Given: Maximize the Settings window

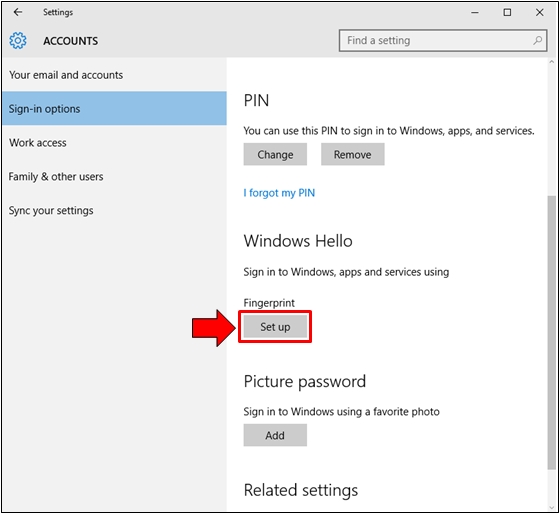Looking at the screenshot, I should (x=507, y=13).
